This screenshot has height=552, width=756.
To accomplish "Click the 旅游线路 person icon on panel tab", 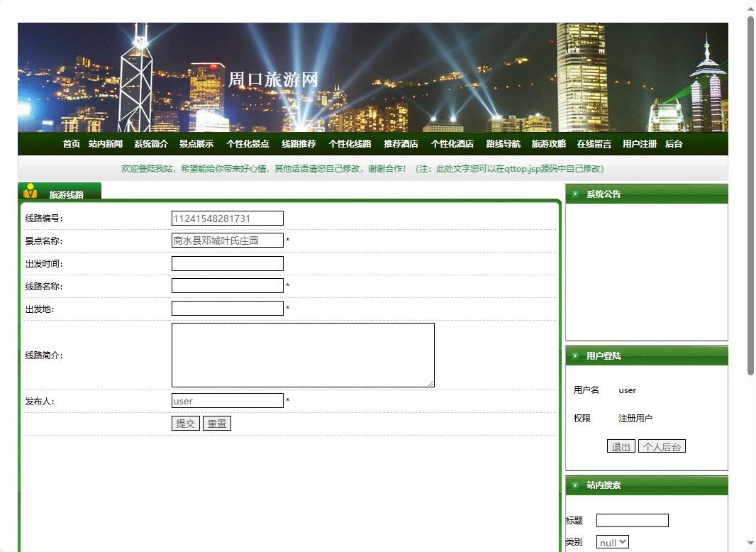I will tap(31, 189).
